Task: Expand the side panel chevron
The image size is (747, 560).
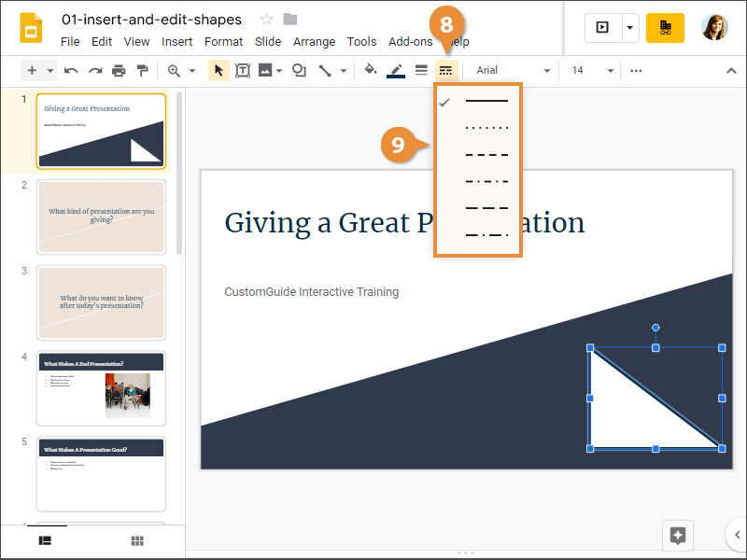Action: tap(737, 535)
